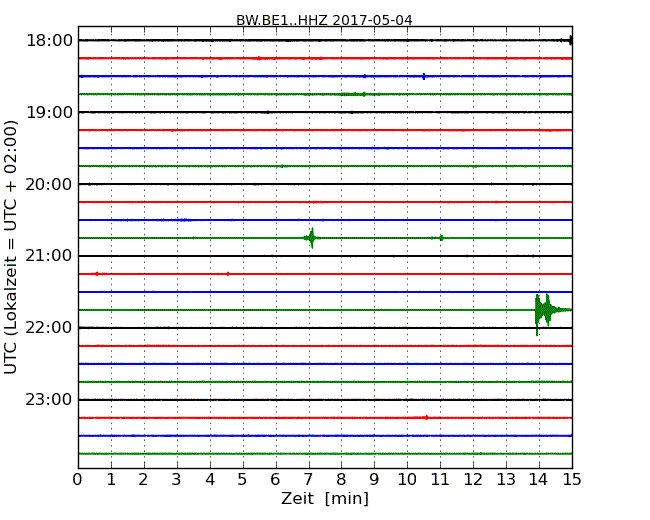
Task: Select the black spike at end of 18:00 trace
Action: tap(570, 40)
